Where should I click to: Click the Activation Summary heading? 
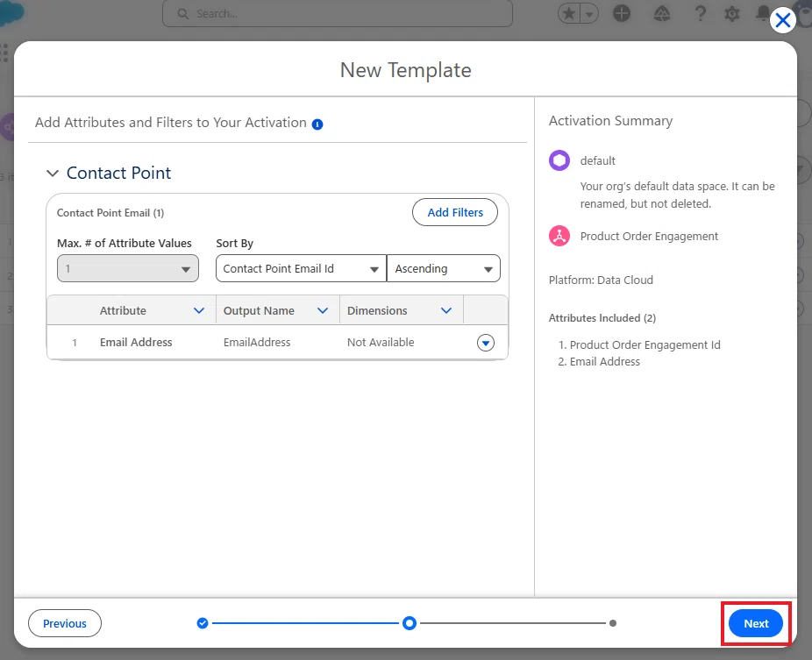click(610, 121)
